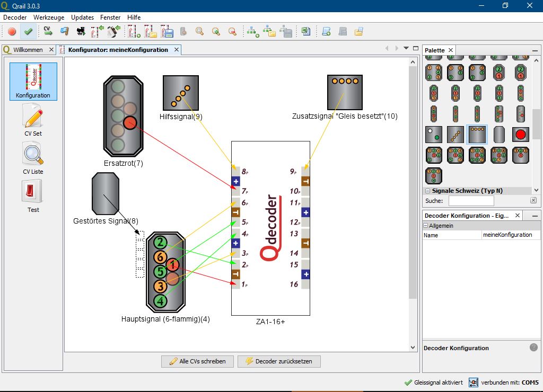Click the connection icon in the status bar
This screenshot has width=543, height=392.
click(x=474, y=382)
